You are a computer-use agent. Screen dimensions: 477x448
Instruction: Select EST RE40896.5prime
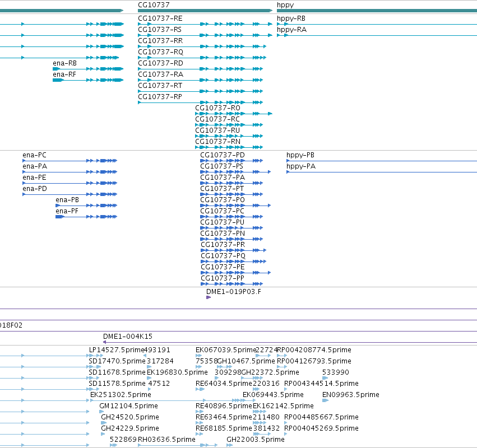(x=224, y=406)
